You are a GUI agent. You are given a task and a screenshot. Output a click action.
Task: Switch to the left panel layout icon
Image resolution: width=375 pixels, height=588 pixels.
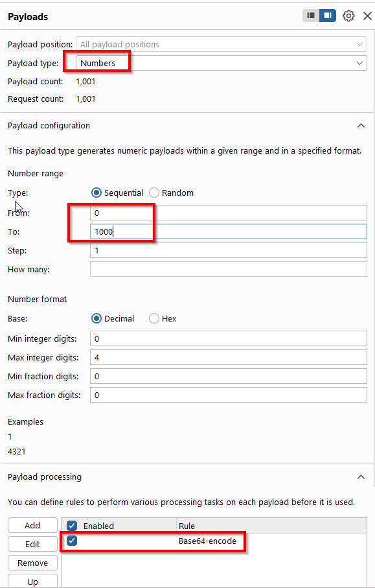(311, 16)
